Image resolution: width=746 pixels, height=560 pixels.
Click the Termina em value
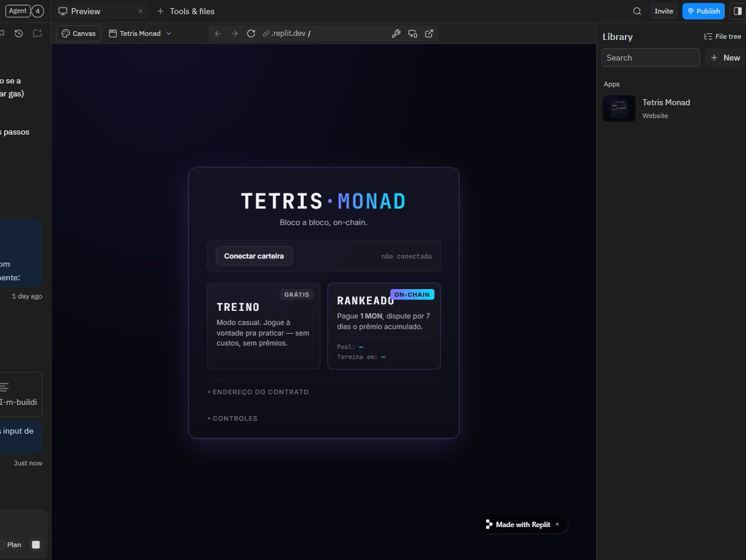click(383, 357)
